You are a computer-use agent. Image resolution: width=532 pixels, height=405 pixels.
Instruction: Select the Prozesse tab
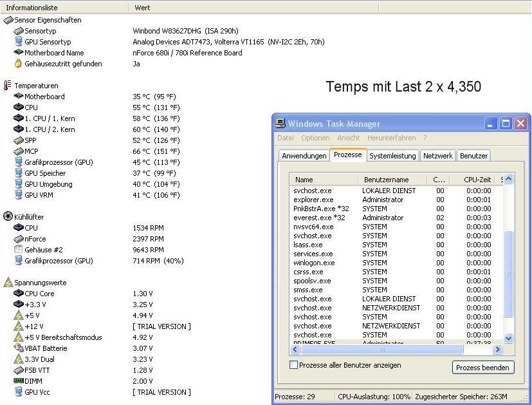point(348,155)
